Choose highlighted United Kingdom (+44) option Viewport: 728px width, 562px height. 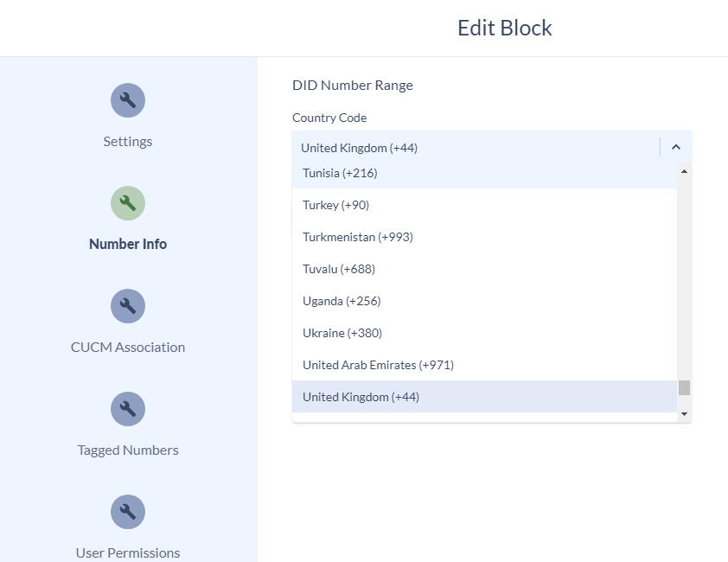484,397
